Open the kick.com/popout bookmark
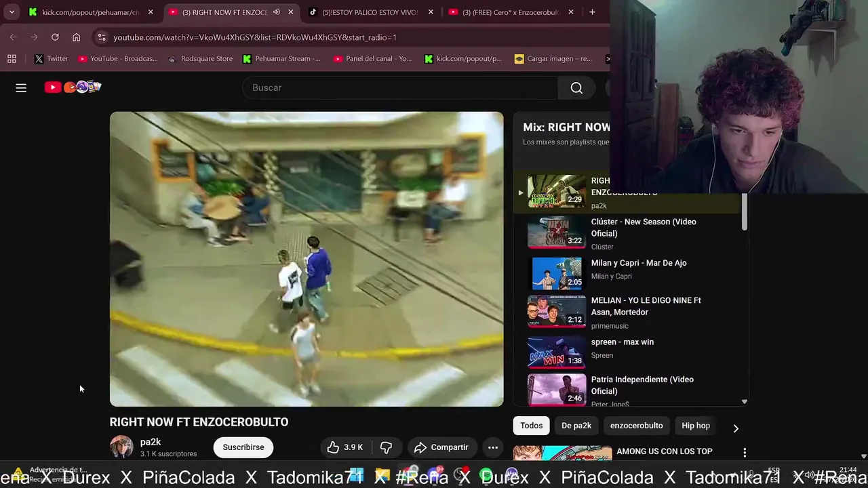Screen dimensions: 868x488 coord(463,59)
